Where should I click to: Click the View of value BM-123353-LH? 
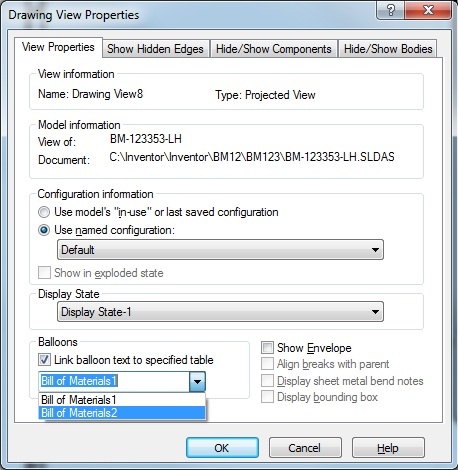point(146,139)
